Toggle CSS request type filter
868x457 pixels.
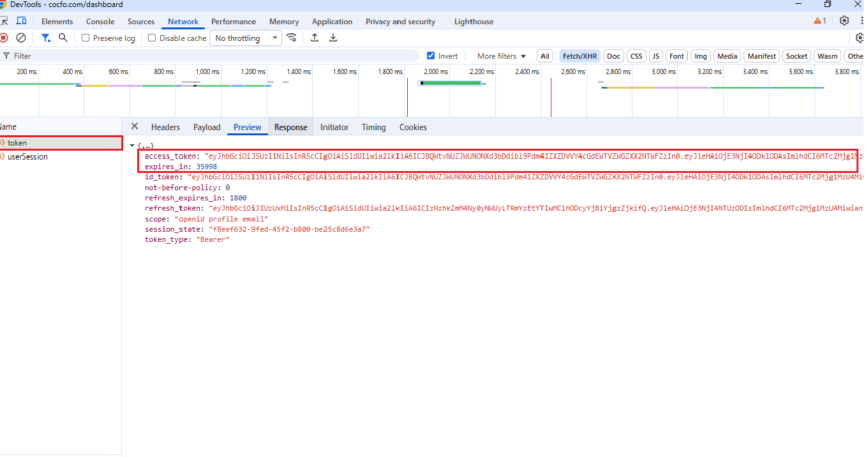point(636,56)
